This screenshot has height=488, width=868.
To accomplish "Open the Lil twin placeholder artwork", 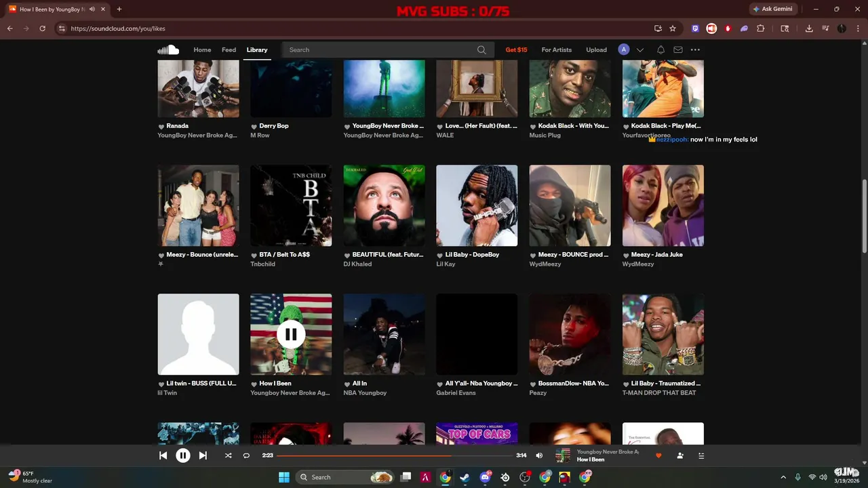I will click(x=199, y=334).
